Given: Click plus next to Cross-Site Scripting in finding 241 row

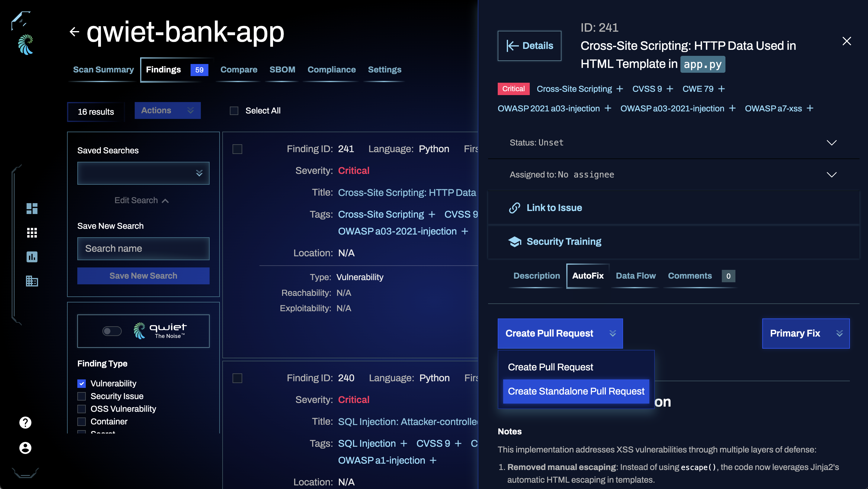Looking at the screenshot, I should tap(432, 215).
